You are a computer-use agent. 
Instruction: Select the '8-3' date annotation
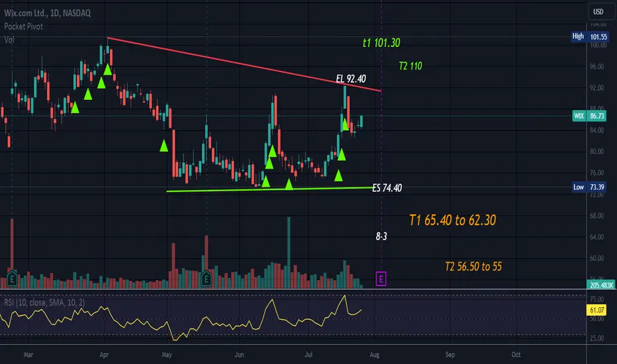381,236
